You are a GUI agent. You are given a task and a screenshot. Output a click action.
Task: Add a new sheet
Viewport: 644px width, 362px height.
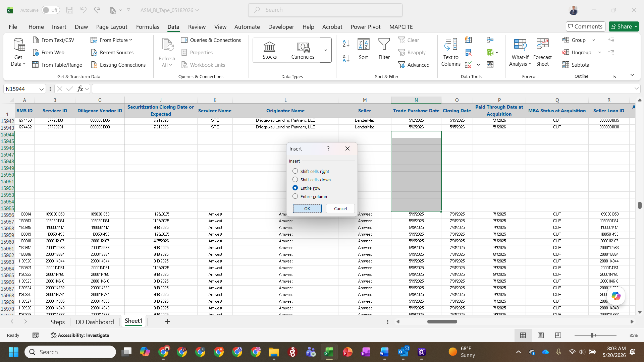coord(167,321)
